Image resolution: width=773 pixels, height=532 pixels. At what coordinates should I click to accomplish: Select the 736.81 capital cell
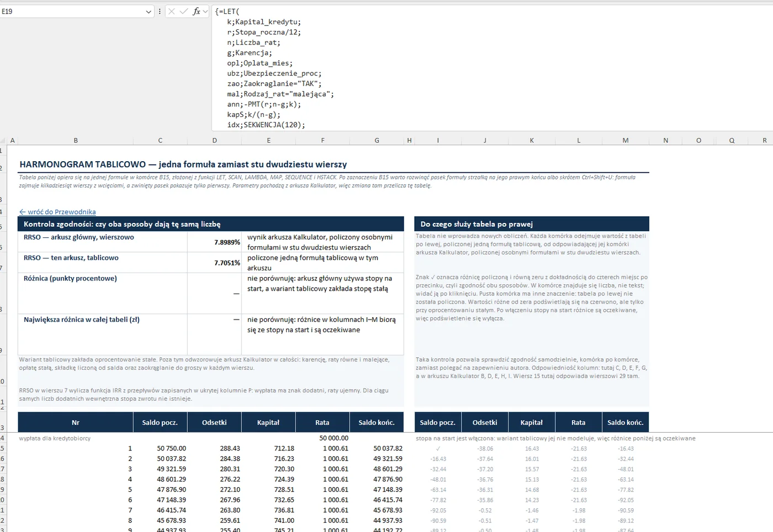click(x=268, y=510)
